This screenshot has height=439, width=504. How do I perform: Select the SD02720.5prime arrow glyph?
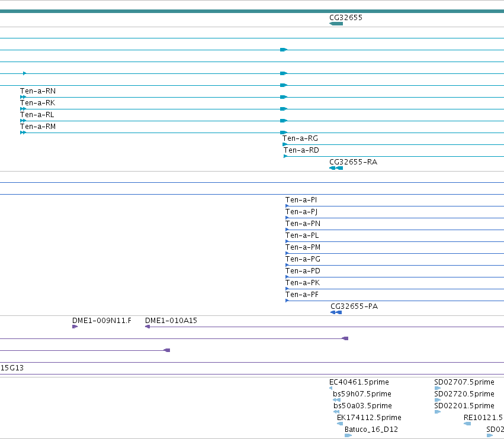coord(438,400)
